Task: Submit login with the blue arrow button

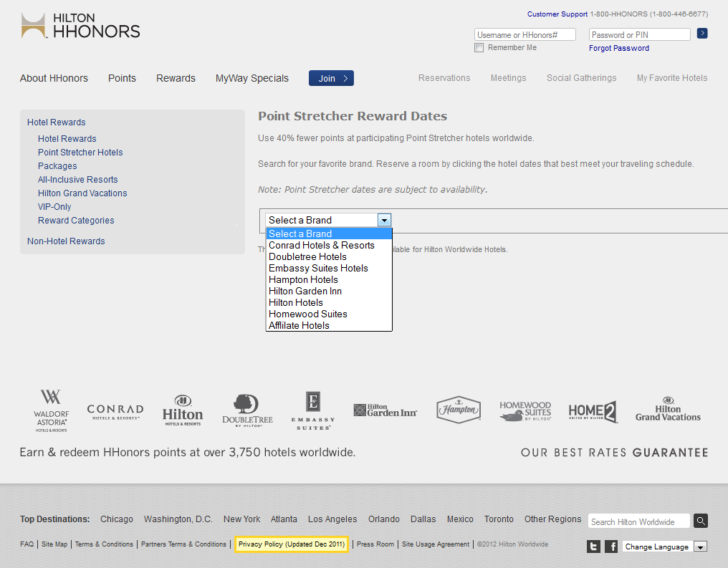Action: (702, 33)
